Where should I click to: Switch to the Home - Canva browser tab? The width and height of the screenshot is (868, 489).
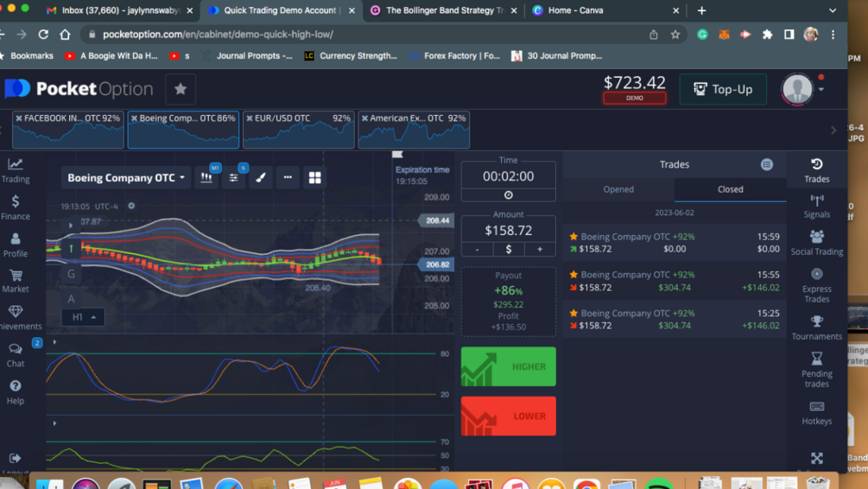click(x=605, y=10)
